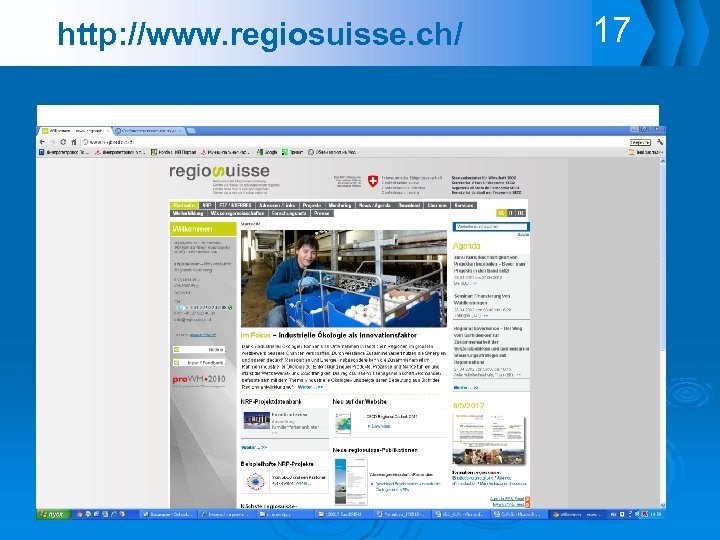Click the website search input field
720x540 pixels.
491,227
